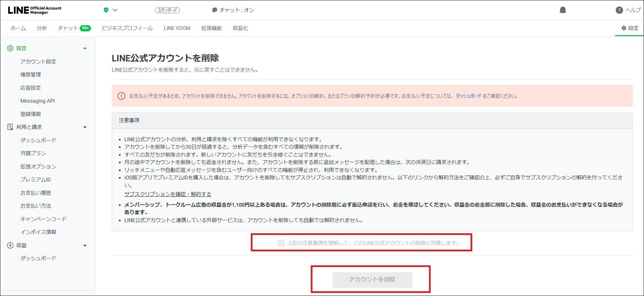Click the red warning icon in the alert
The image size is (644, 296).
[121, 96]
